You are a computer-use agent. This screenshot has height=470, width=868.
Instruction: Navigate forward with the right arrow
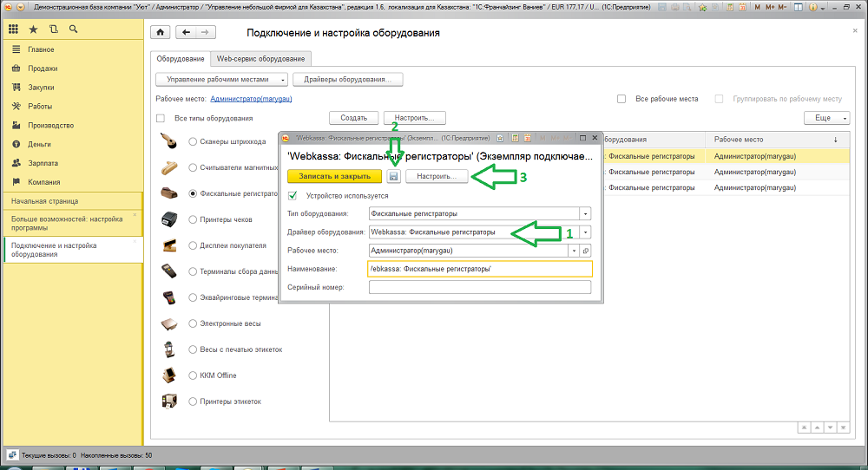[206, 32]
